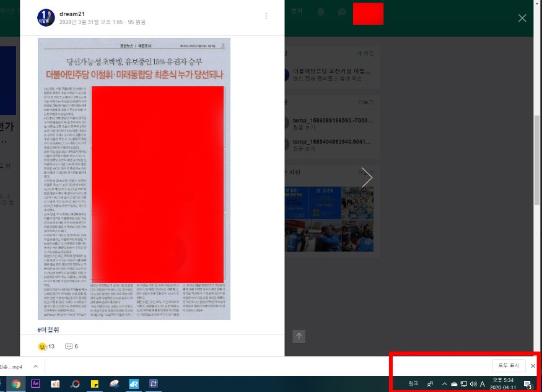This screenshot has width=542, height=392.
Task: Open the orange photo app taskbar icon
Action: pos(55,384)
